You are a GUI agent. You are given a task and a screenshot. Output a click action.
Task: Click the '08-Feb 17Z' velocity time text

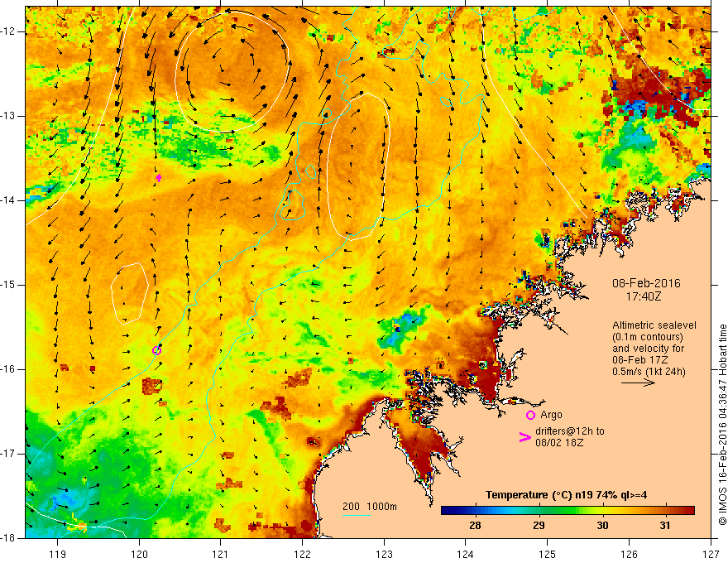pos(640,360)
